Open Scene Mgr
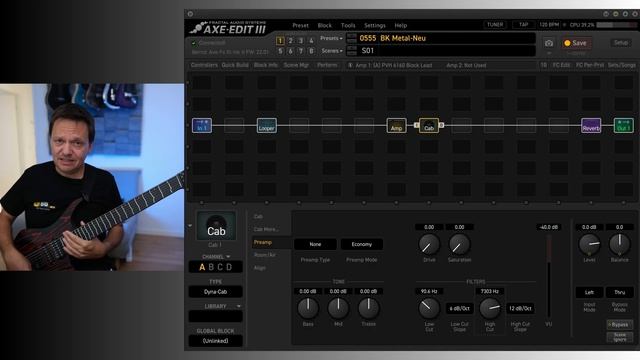This screenshot has height=360, width=640. pos(296,65)
